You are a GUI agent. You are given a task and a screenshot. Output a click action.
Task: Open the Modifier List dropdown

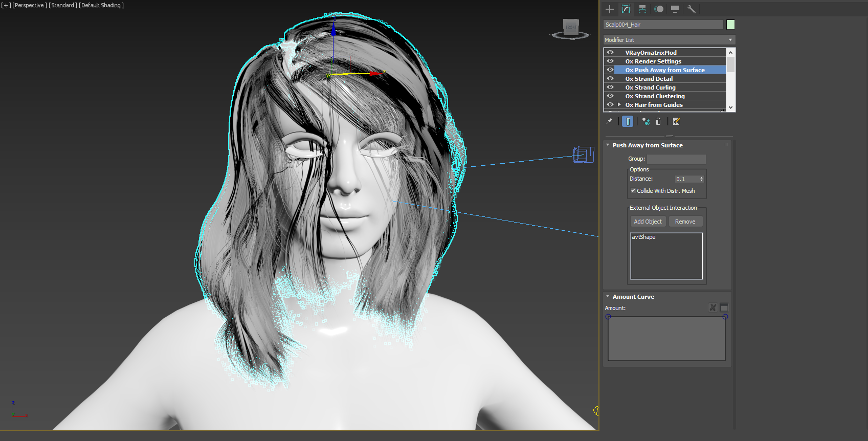pos(669,40)
